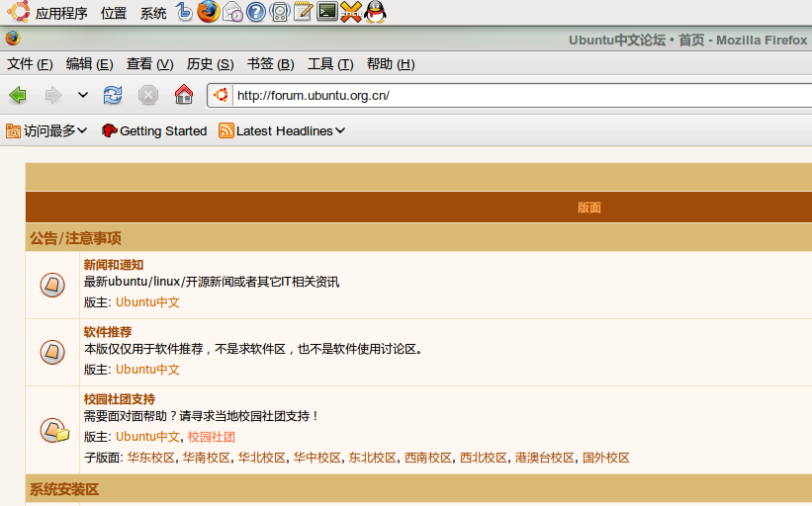Open the blue help question mark launcher
The height and width of the screenshot is (506, 812).
[x=256, y=12]
